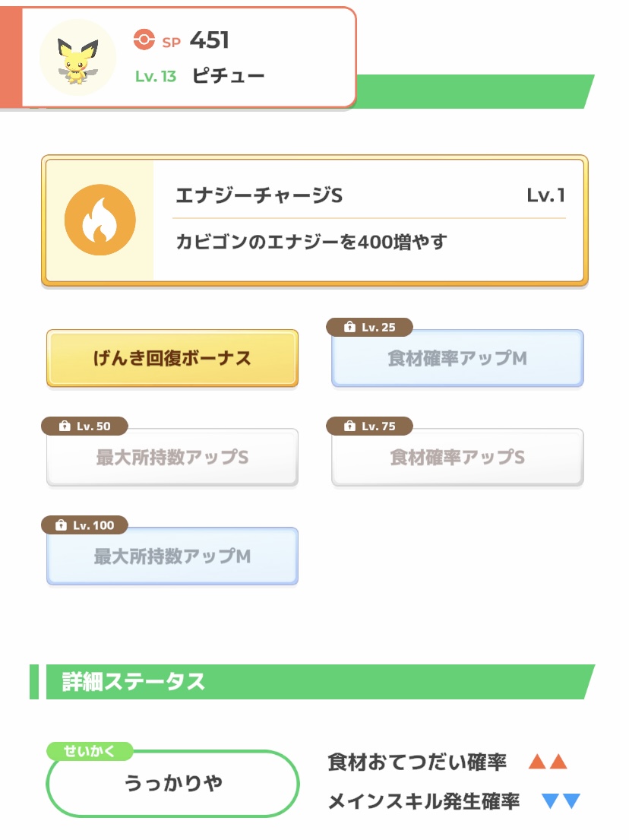
Task: Click the orange flame skill icon
Action: pos(100,220)
